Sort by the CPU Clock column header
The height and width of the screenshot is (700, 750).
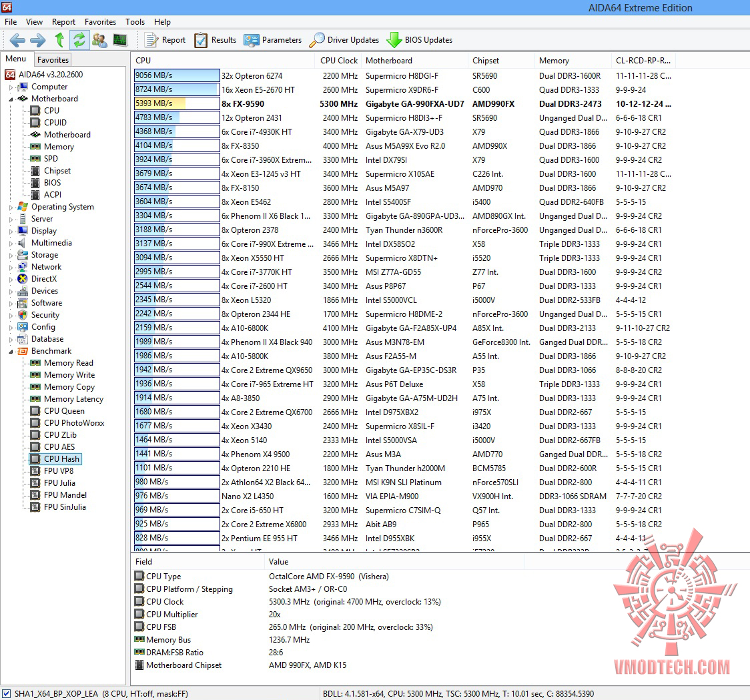pos(339,61)
